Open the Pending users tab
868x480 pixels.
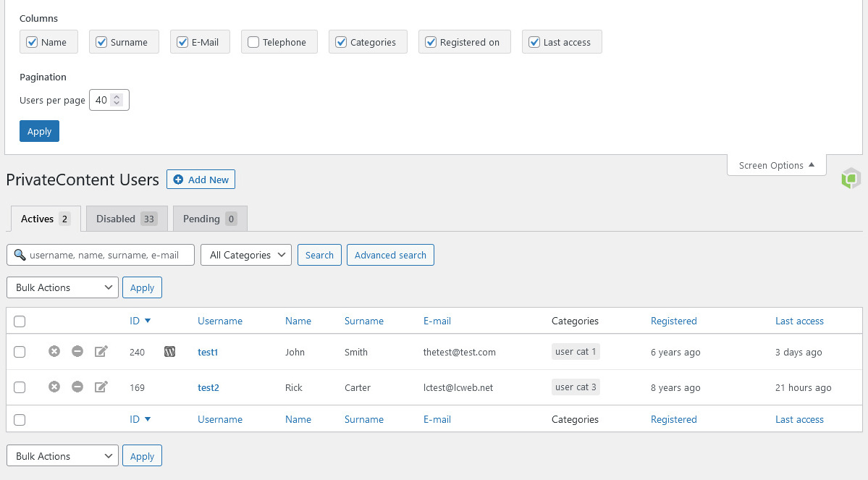[x=210, y=219]
